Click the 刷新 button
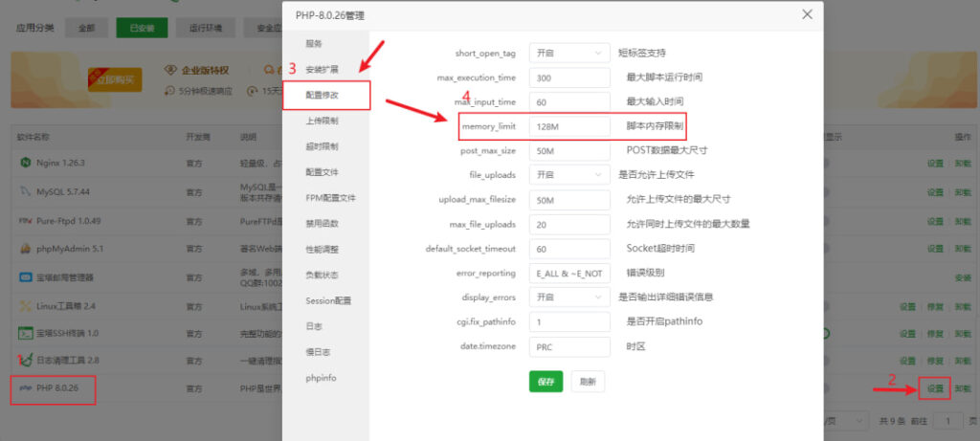Screen dimensions: 980x441 coord(588,382)
